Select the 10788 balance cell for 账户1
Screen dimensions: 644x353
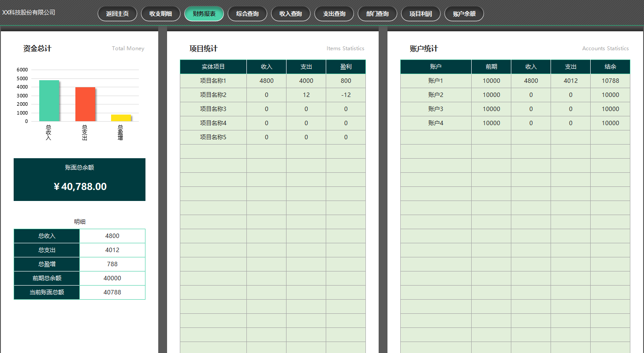[x=610, y=81]
